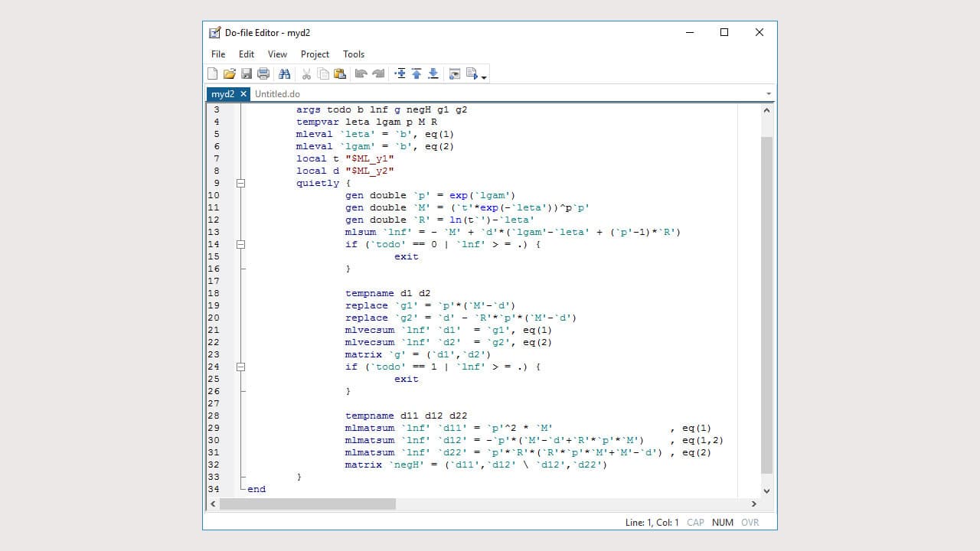Paste from the clipboard
The height and width of the screenshot is (551, 980).
pos(339,73)
